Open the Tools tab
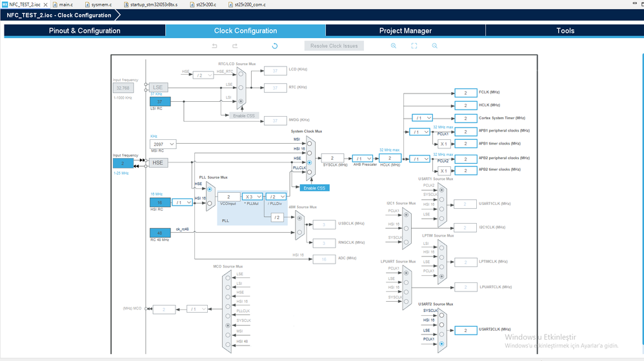 tap(565, 31)
